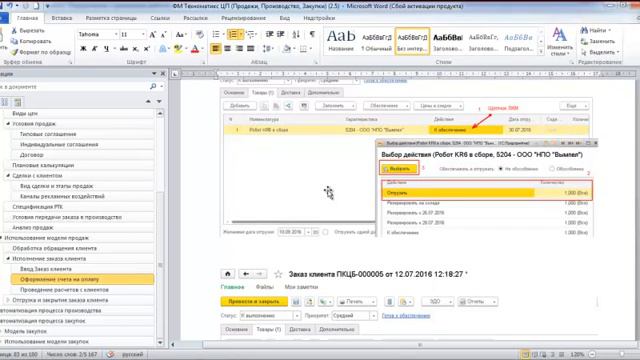Expand the styles gallery More arrow

click(x=541, y=52)
